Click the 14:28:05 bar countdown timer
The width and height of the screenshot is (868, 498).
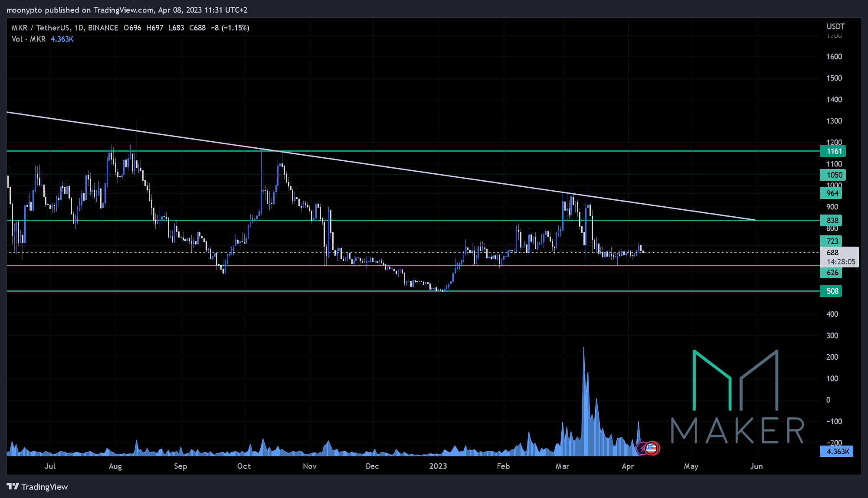tap(841, 262)
